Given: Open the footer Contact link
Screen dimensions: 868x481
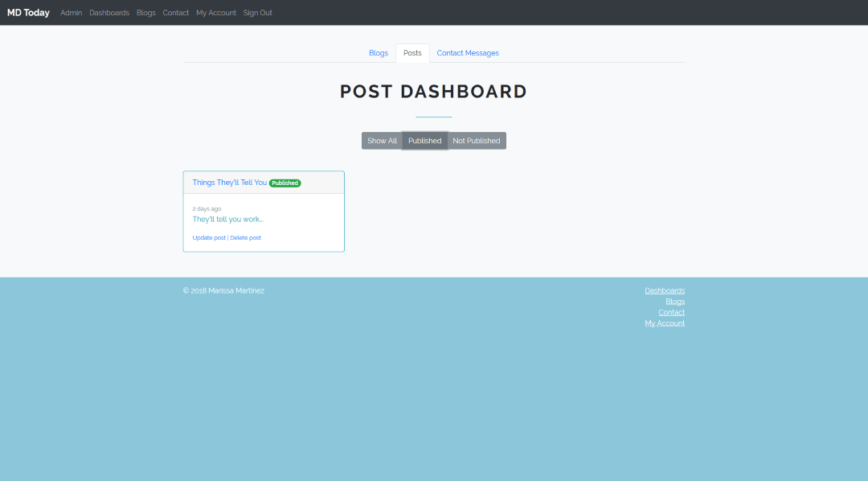Looking at the screenshot, I should pos(671,313).
